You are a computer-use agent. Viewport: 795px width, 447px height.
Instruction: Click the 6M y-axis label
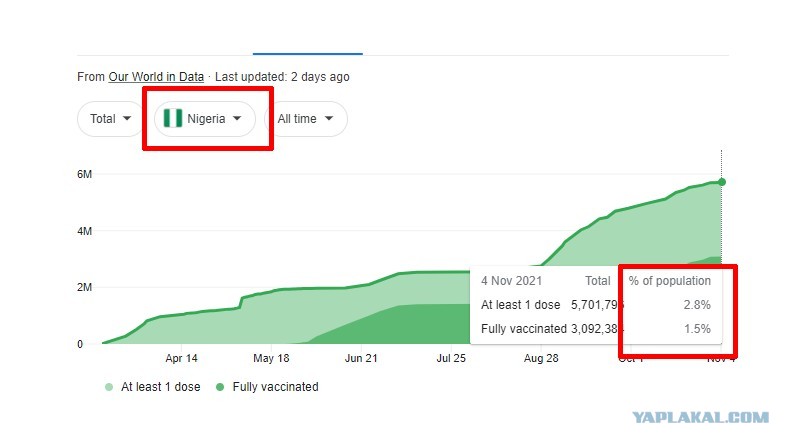[85, 174]
